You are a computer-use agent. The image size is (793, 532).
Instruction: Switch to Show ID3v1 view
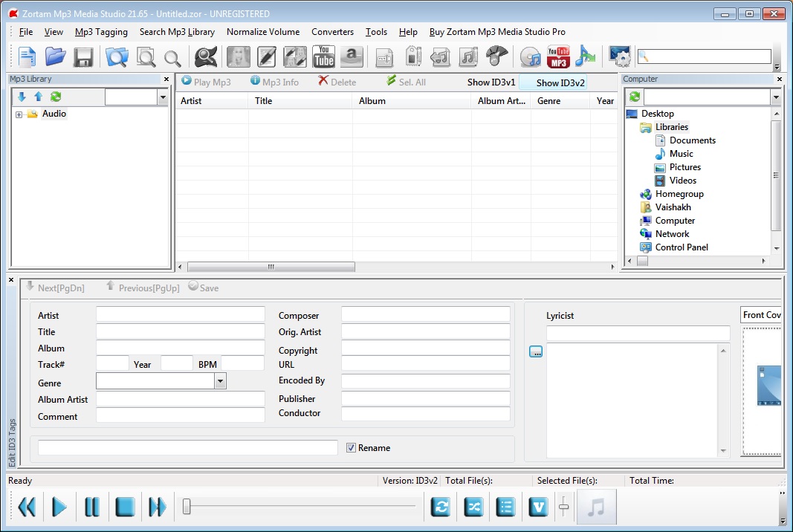pyautogui.click(x=491, y=82)
